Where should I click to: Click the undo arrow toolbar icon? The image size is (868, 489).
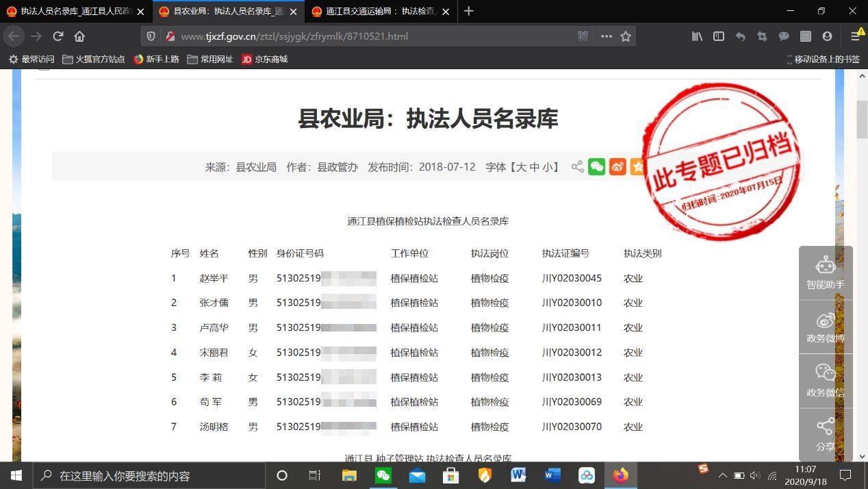(740, 36)
